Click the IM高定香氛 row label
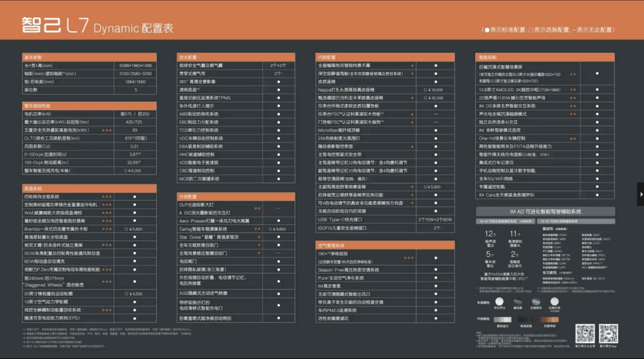Viewport: 644px width, 359px height. (329, 286)
